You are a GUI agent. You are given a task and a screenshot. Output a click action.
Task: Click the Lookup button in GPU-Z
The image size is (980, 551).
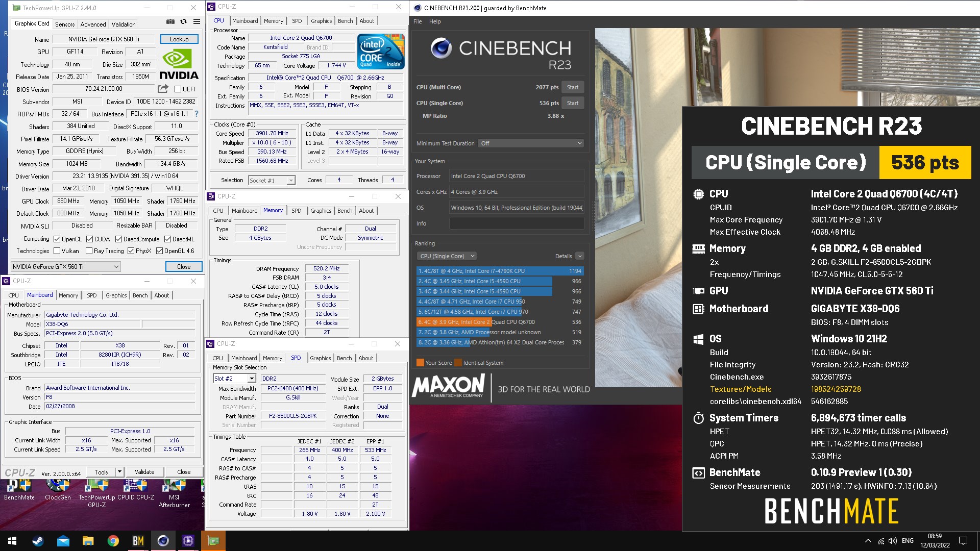[x=179, y=39]
